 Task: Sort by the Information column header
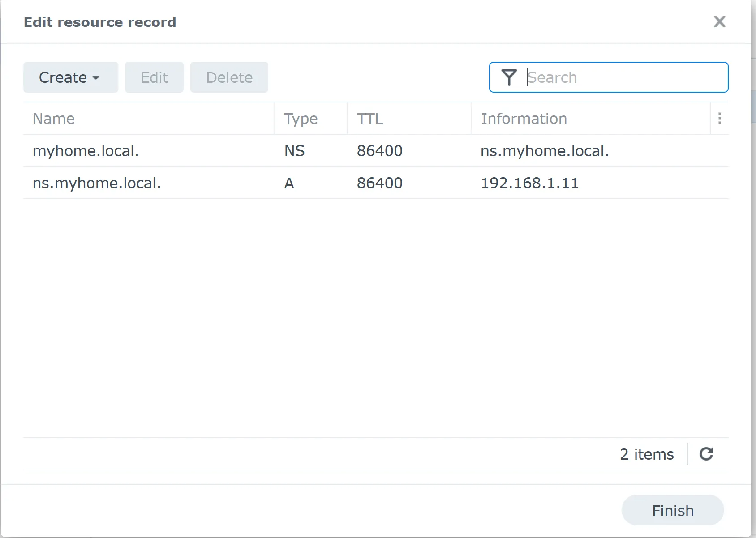(524, 119)
